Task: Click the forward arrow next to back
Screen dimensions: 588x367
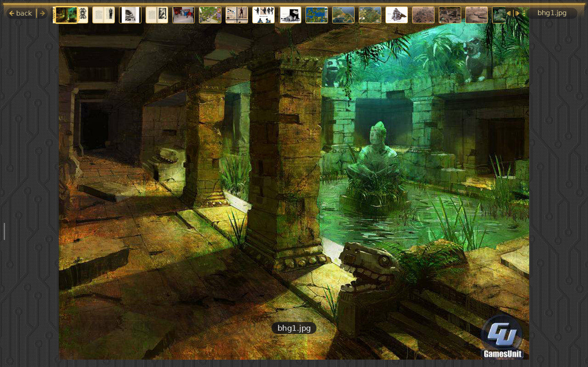Action: (x=42, y=13)
